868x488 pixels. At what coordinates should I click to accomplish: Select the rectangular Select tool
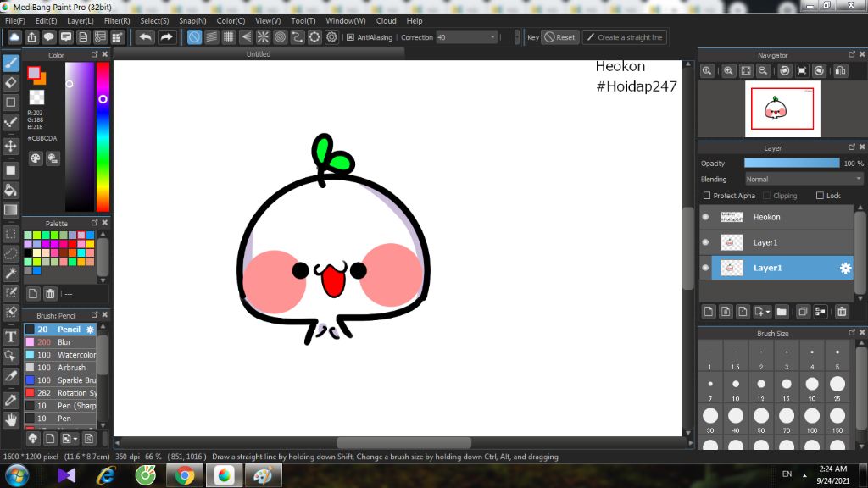click(10, 234)
